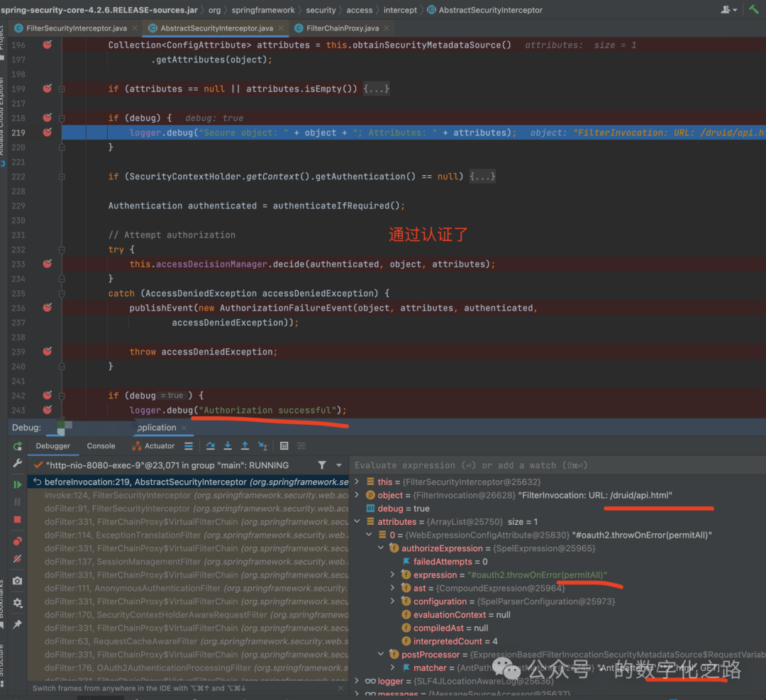766x700 pixels.
Task: Pause the program execution
Action: pos(18,501)
